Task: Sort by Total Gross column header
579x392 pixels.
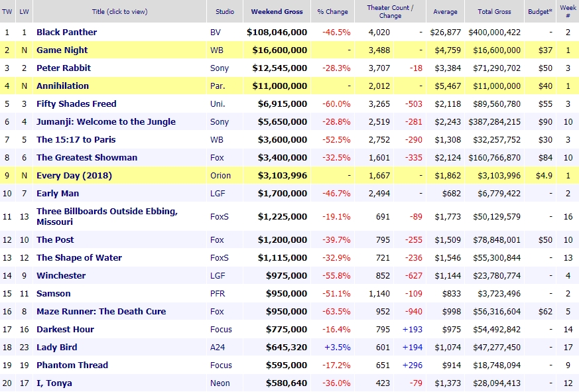Action: [x=495, y=11]
